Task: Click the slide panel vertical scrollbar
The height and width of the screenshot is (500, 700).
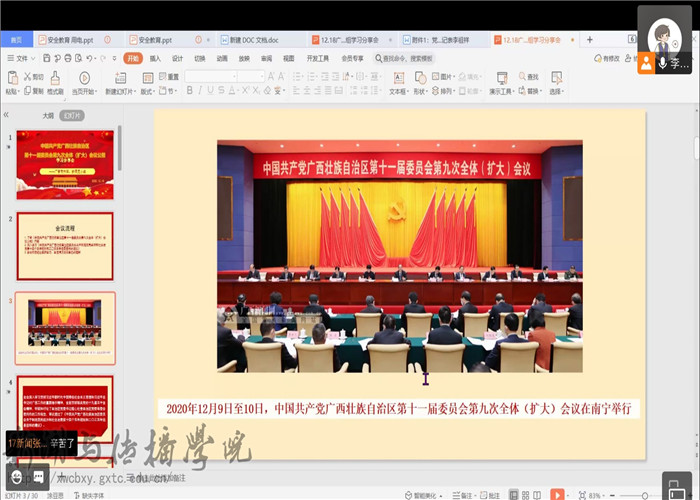Action: pyautogui.click(x=120, y=148)
